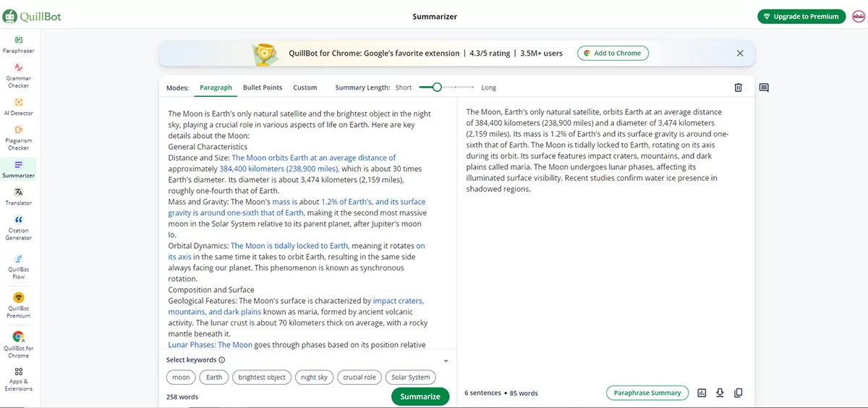
Task: Click the trophy graphic in banner
Action: (x=265, y=54)
